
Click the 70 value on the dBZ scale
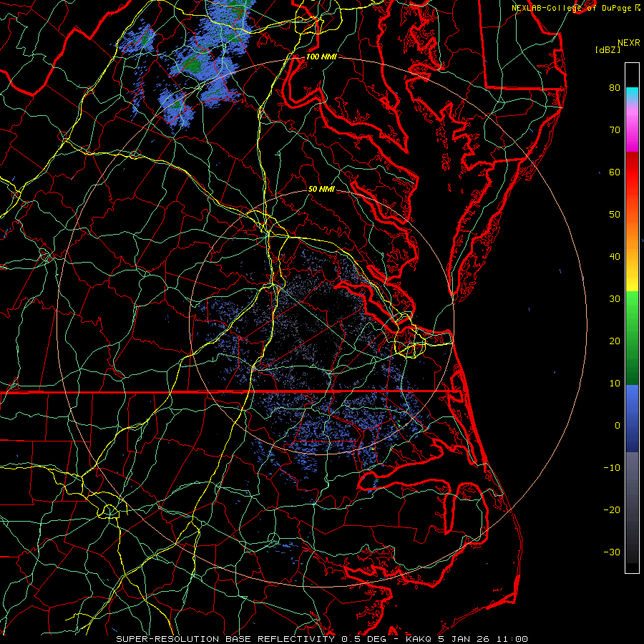(x=615, y=130)
